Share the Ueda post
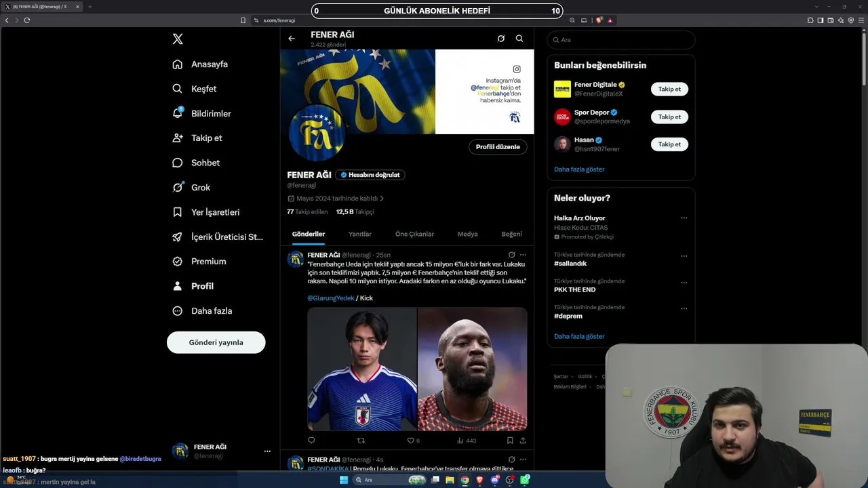This screenshot has height=488, width=868. pos(523,441)
